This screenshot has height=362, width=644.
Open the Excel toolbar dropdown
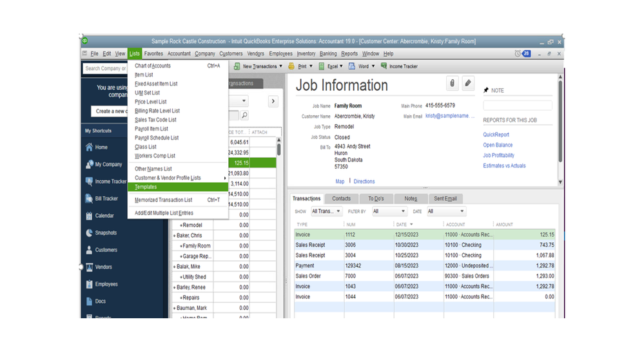pos(331,66)
